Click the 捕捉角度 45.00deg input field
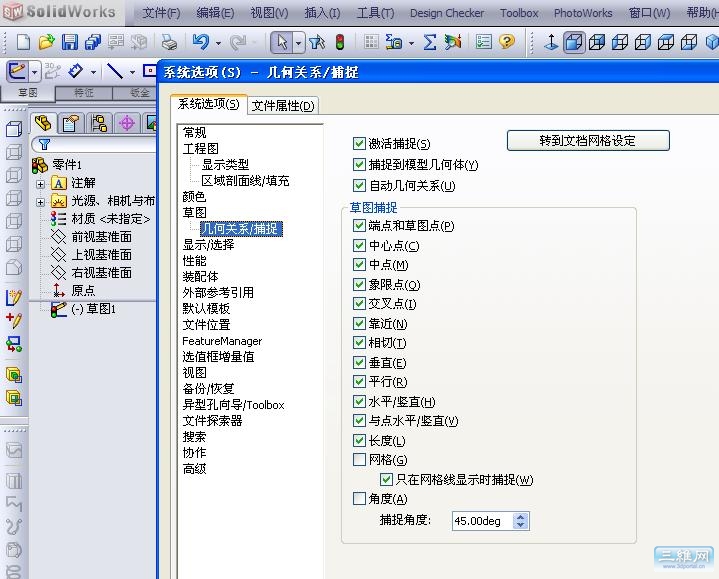719x579 pixels. pyautogui.click(x=481, y=521)
